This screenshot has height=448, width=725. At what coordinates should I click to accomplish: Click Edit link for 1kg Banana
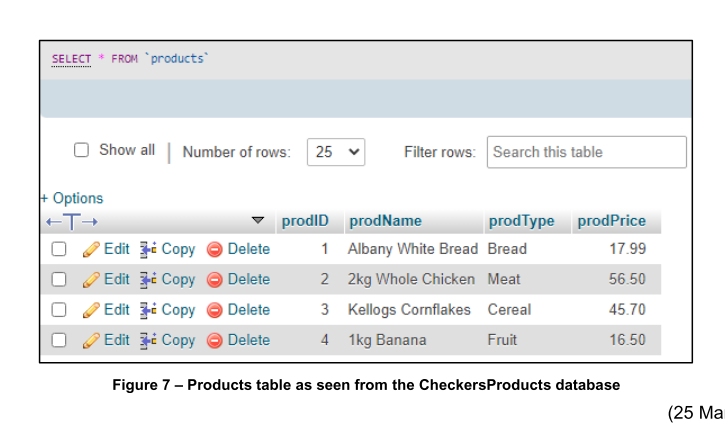(x=117, y=340)
